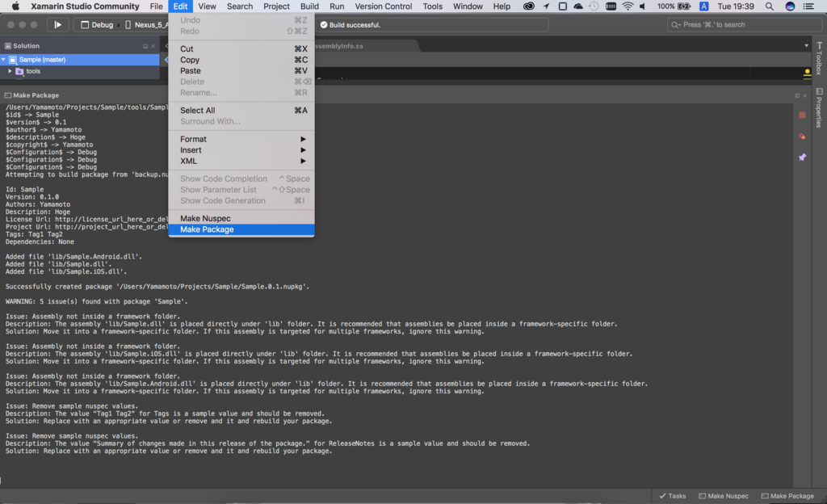The width and height of the screenshot is (827, 504).
Task: Open the XML submenu
Action: click(241, 162)
